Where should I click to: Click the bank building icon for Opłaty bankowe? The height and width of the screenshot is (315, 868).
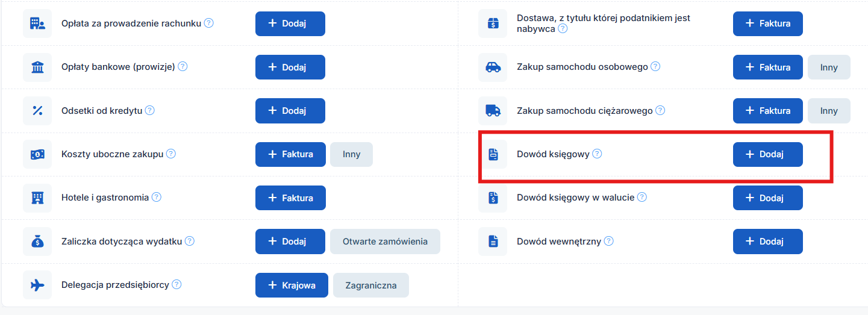(x=37, y=67)
